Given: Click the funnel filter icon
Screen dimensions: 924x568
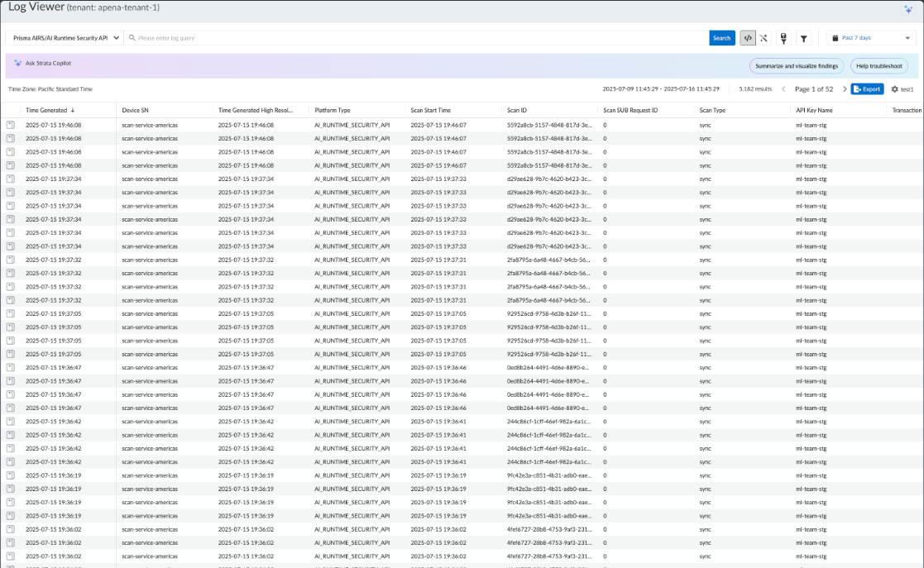Looking at the screenshot, I should click(803, 38).
